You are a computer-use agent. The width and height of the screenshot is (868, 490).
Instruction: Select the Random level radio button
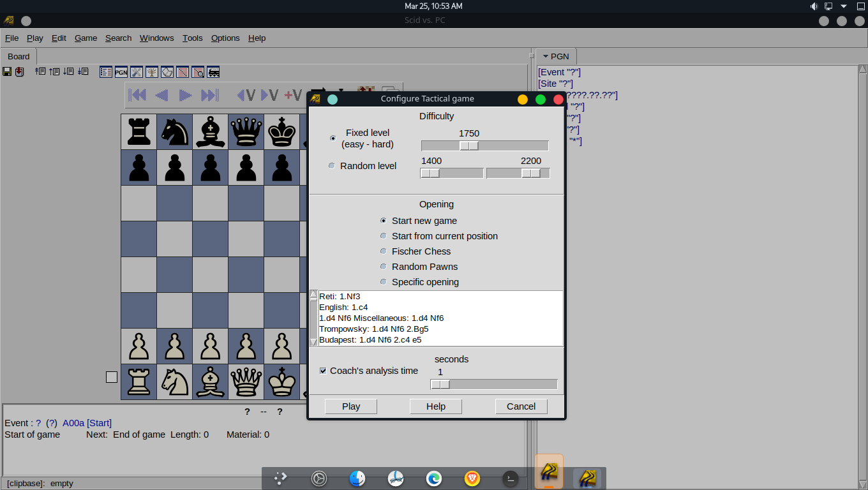click(331, 166)
